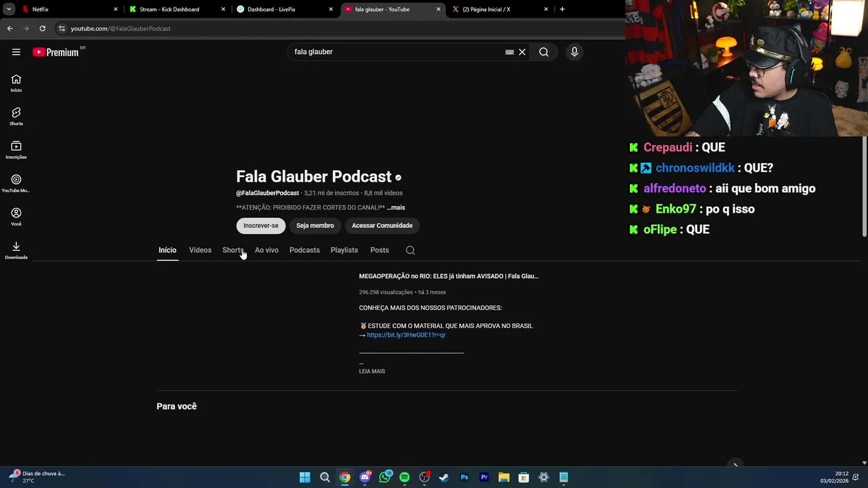This screenshot has height=488, width=868.
Task: Select the Vídeos channel tab
Action: [x=200, y=250]
